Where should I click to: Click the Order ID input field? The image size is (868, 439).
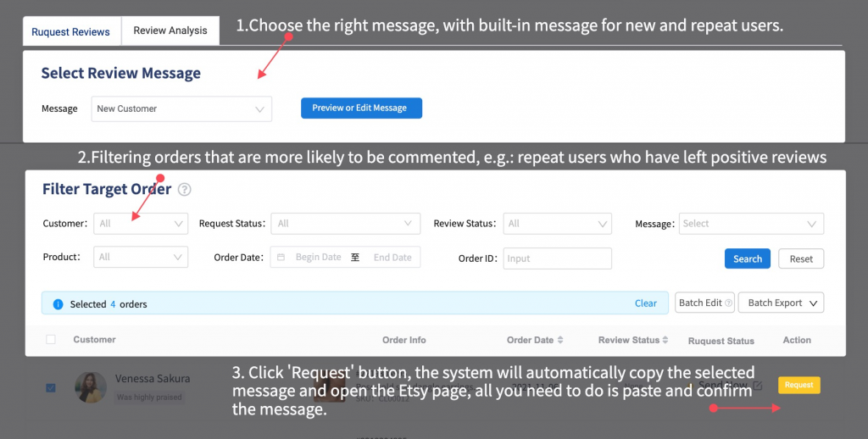coord(557,258)
